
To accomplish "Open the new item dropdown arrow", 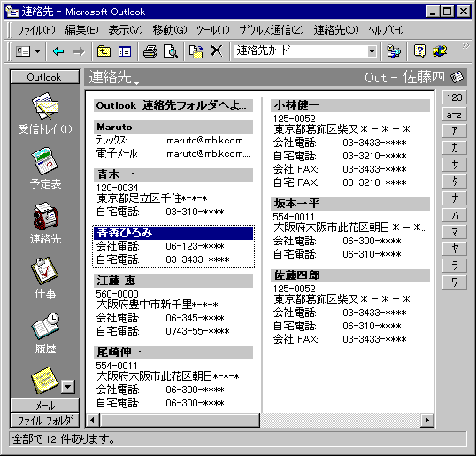I will 38,51.
